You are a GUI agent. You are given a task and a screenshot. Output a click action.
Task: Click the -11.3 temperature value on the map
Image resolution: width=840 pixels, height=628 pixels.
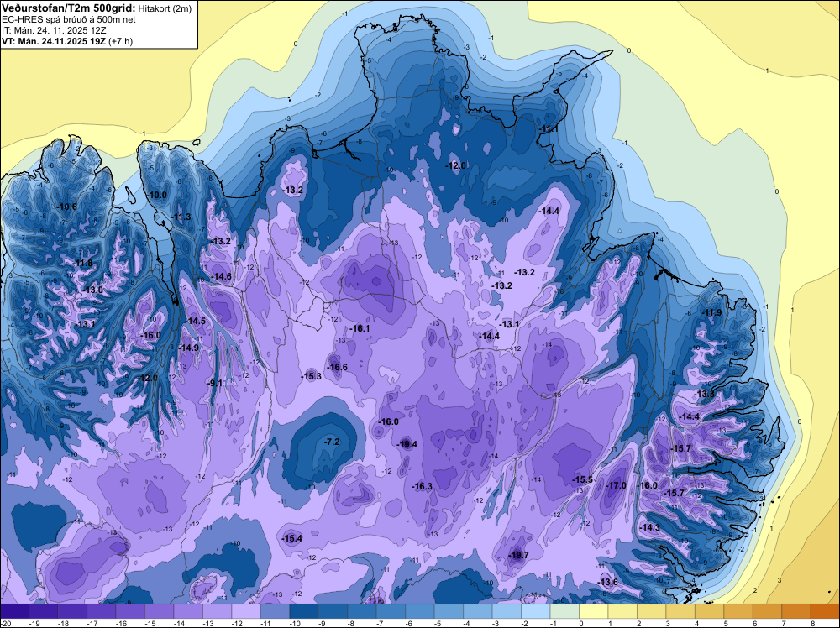181,217
